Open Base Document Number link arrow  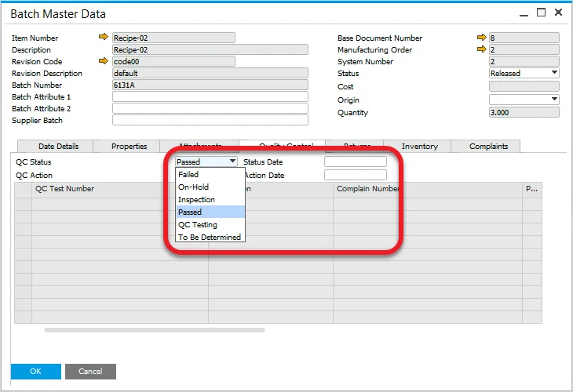click(481, 38)
